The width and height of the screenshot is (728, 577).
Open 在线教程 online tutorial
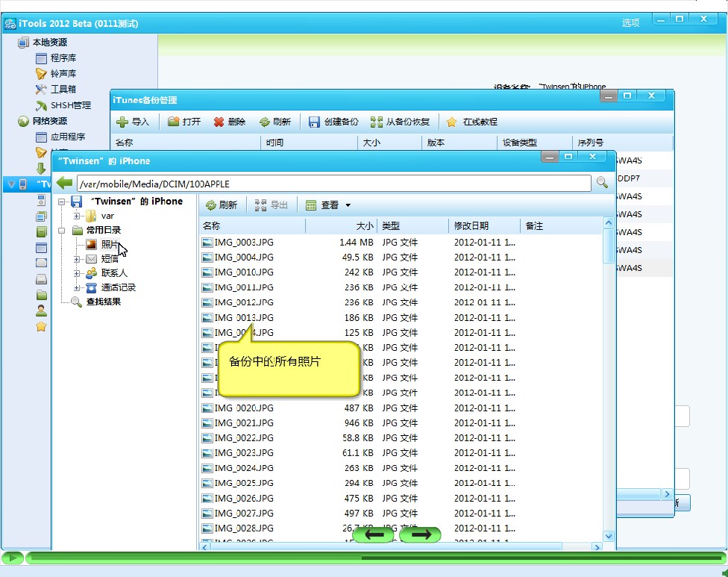tap(472, 122)
